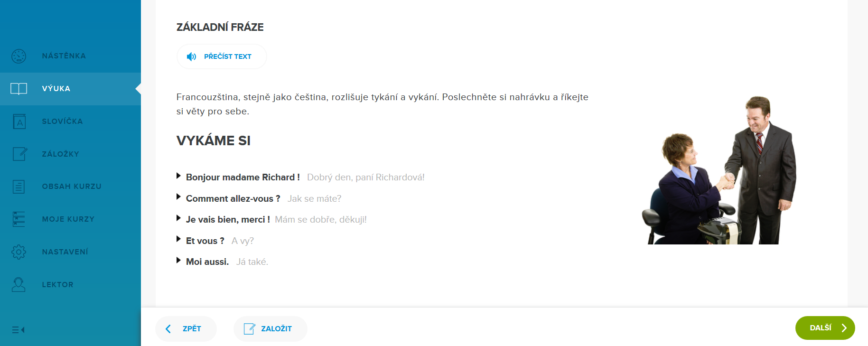The image size is (868, 346).
Task: Play the 'Comment allez-vous' phrase audio
Action: (x=179, y=197)
